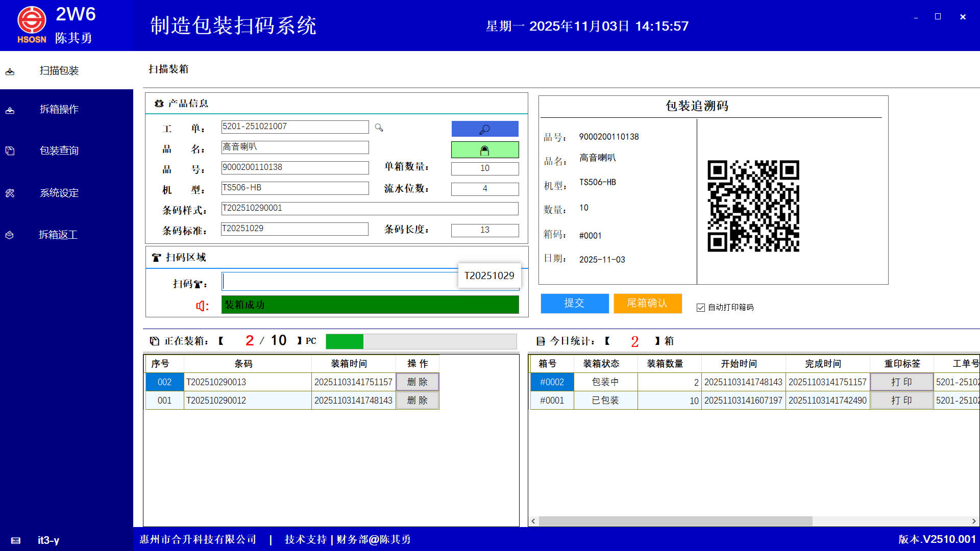Reprint label for box #0001
Viewport: 980px width, 551px height.
pos(901,400)
